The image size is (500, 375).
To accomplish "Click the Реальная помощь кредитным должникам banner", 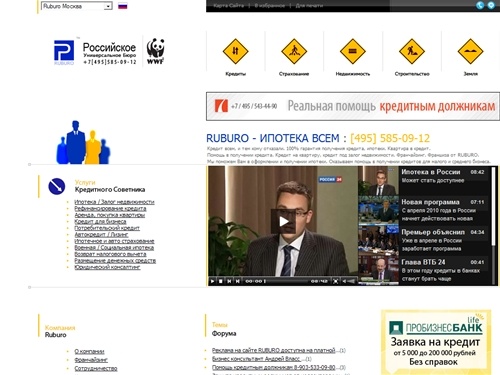I will coord(353,106).
